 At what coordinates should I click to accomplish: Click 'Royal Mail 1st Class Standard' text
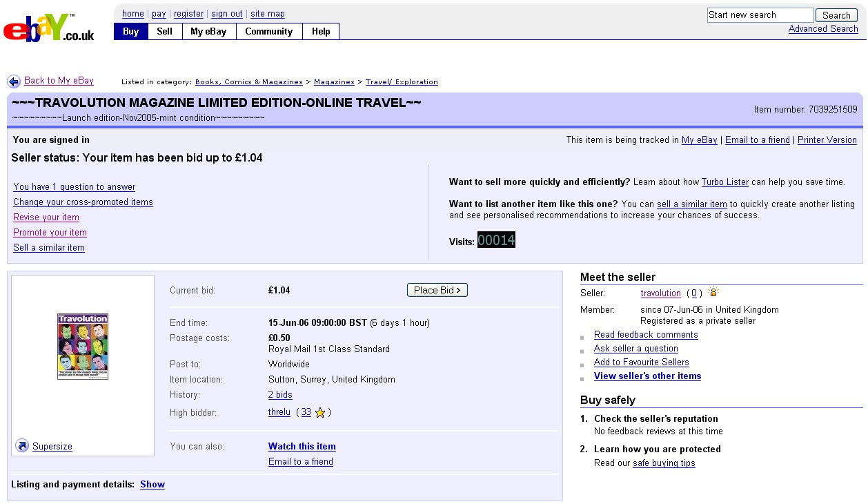click(x=329, y=349)
